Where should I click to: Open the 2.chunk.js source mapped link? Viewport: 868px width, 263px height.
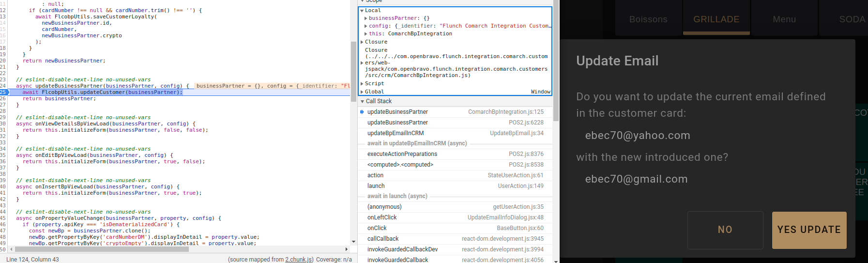(x=299, y=260)
